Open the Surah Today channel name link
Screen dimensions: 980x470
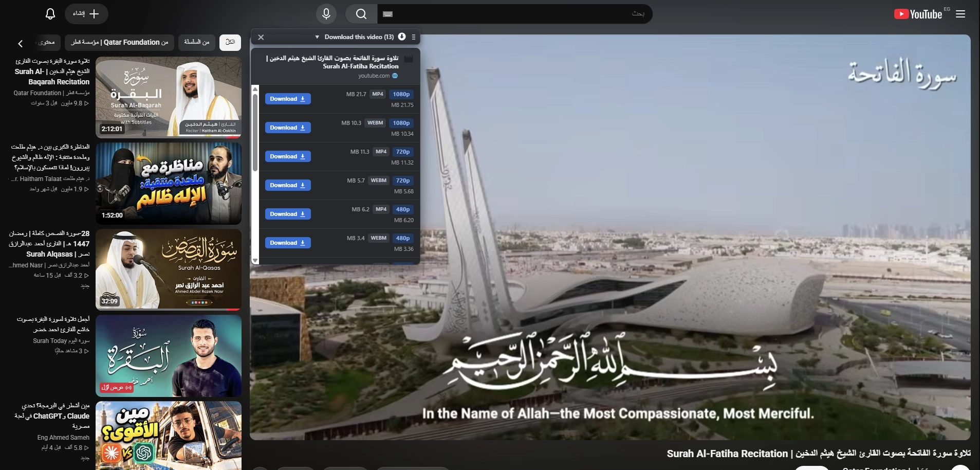pyautogui.click(x=61, y=341)
